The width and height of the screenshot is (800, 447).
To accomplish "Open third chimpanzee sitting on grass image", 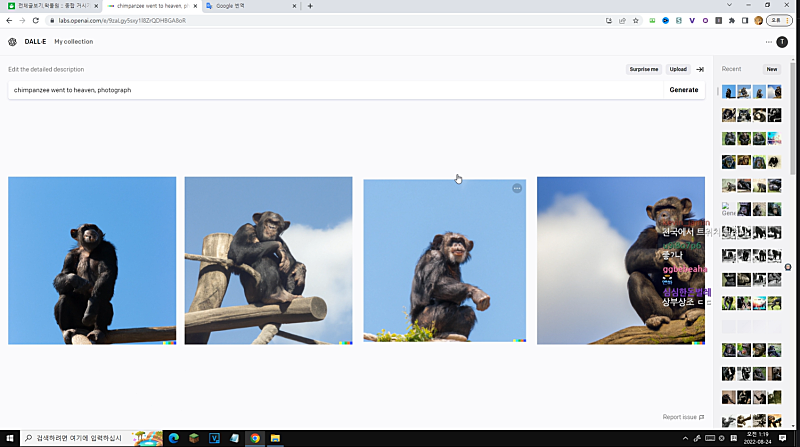I will 444,260.
